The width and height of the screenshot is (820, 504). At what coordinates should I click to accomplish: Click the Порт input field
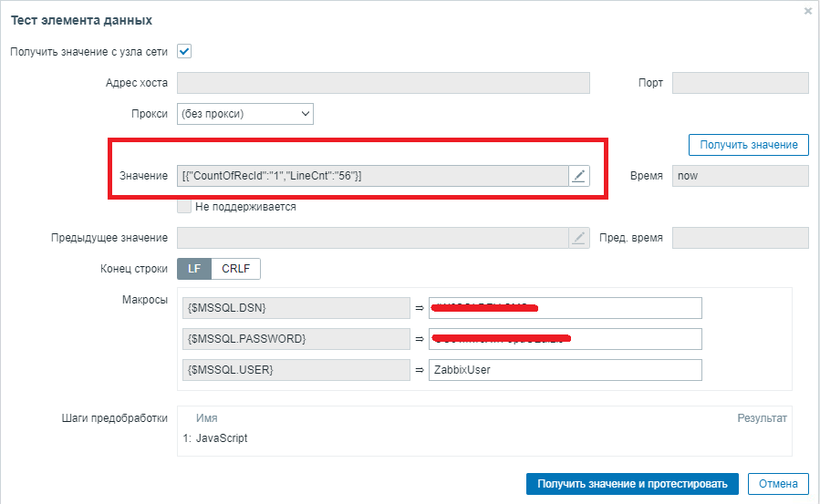click(x=740, y=83)
